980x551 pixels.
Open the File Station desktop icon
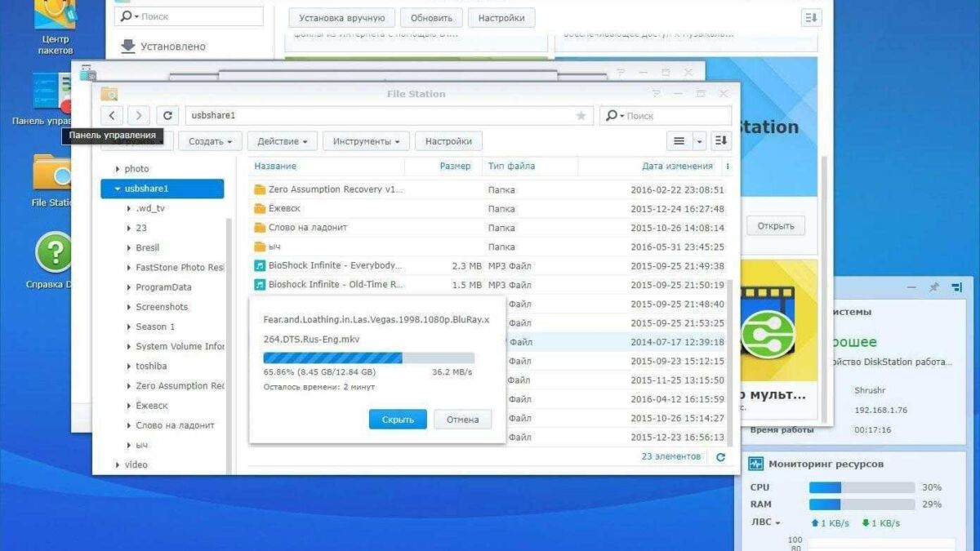pos(52,180)
